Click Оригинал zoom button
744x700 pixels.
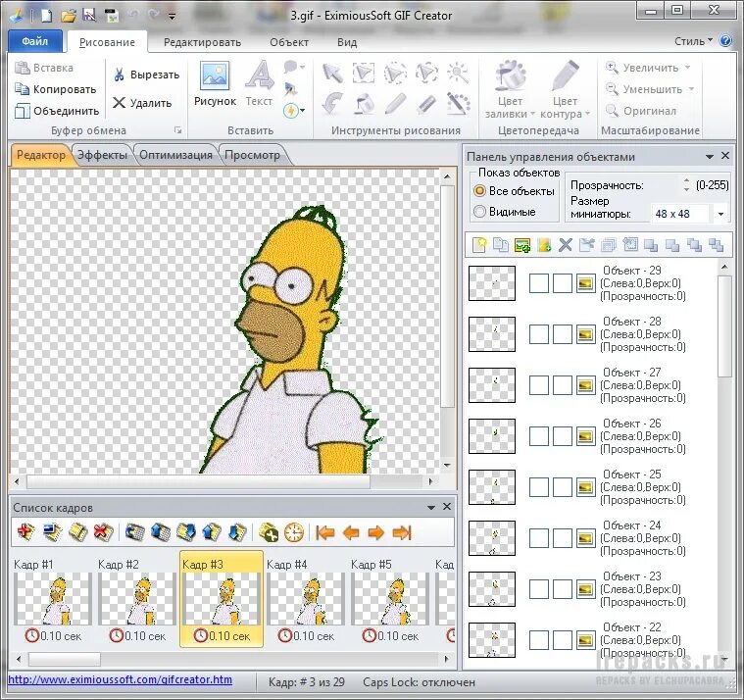pos(640,111)
